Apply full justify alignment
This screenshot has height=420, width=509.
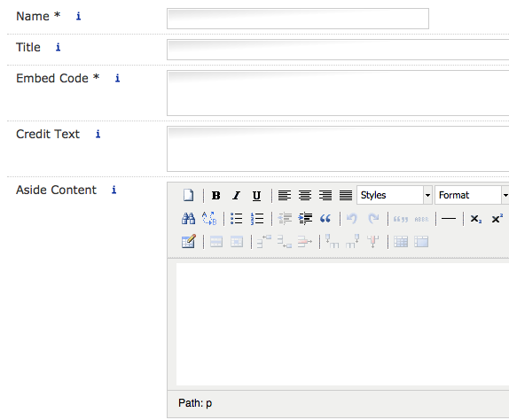click(346, 195)
